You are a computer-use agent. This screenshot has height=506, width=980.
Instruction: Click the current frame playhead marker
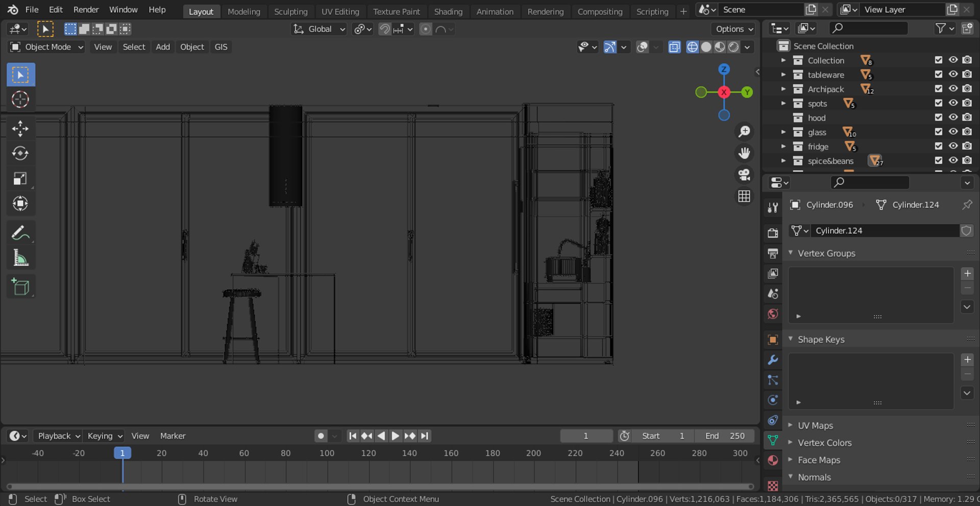click(x=122, y=453)
